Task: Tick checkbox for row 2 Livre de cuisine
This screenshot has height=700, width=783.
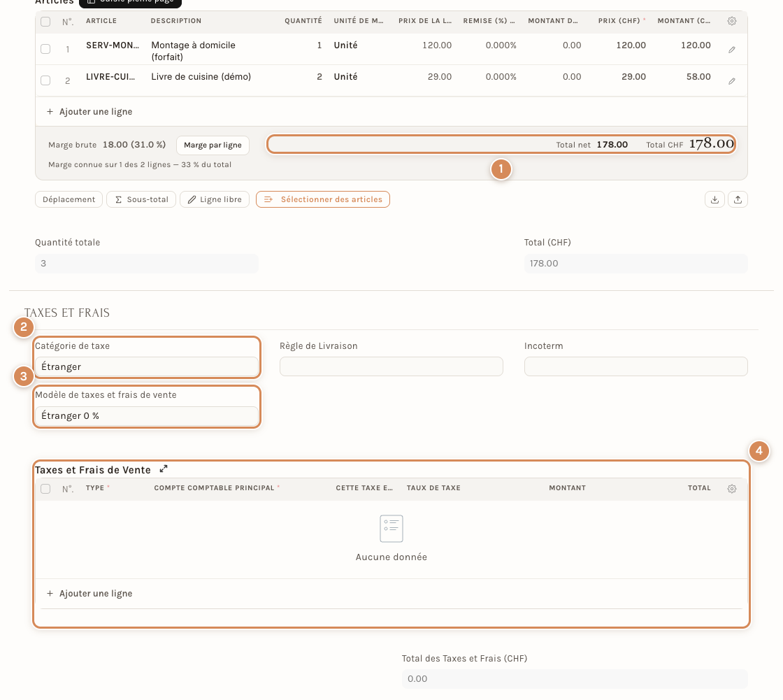Action: point(45,80)
